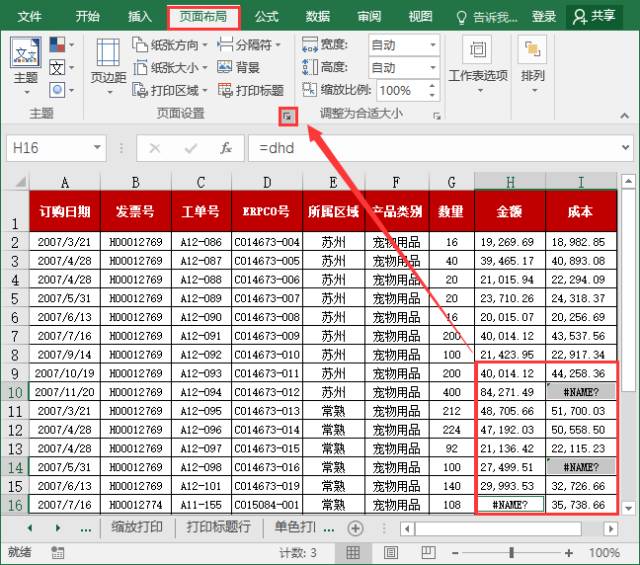Click the Insert Function fx icon
The height and width of the screenshot is (565, 640).
226,148
